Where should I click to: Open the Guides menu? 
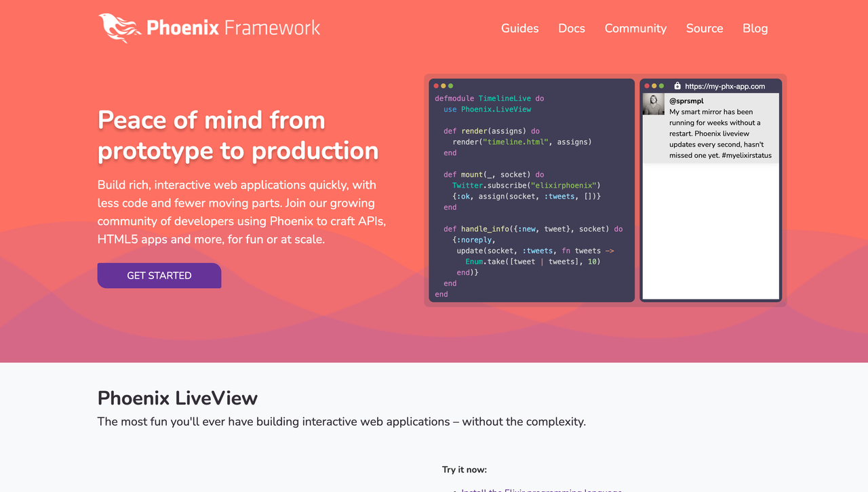click(x=519, y=28)
